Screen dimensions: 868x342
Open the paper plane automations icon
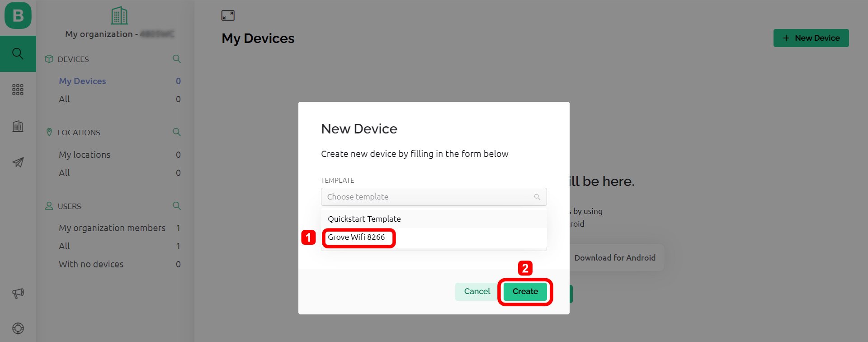pos(18,162)
